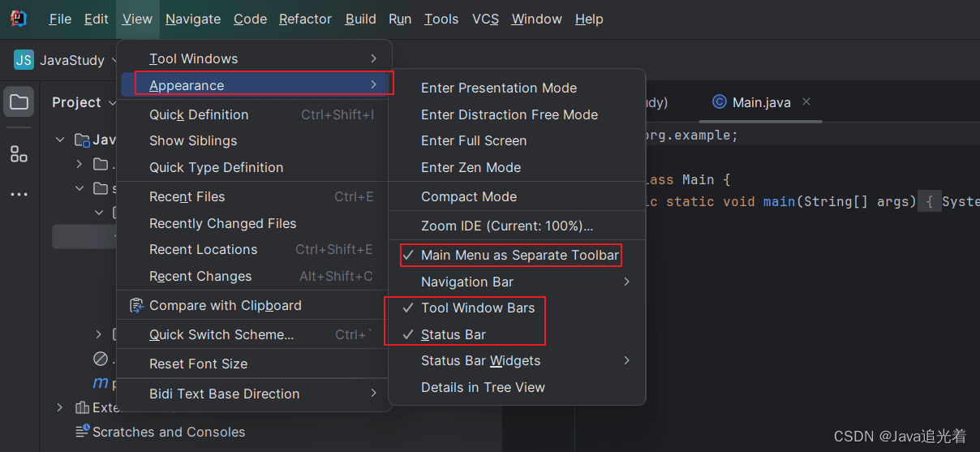Click the More tool windows ellipsis icon
980x452 pixels.
click(x=19, y=195)
